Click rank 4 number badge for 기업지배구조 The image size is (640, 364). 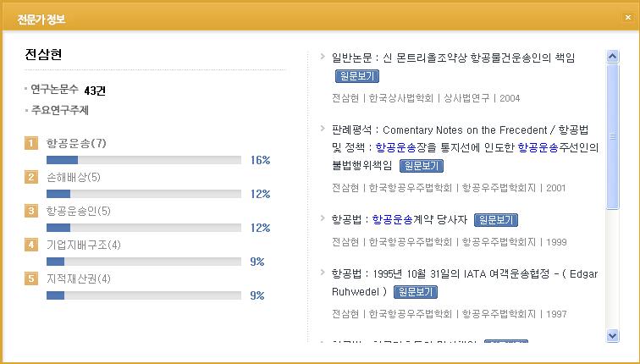pos(31,245)
